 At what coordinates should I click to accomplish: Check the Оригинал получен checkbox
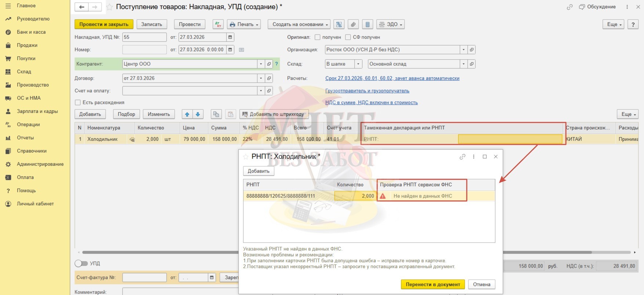point(318,37)
